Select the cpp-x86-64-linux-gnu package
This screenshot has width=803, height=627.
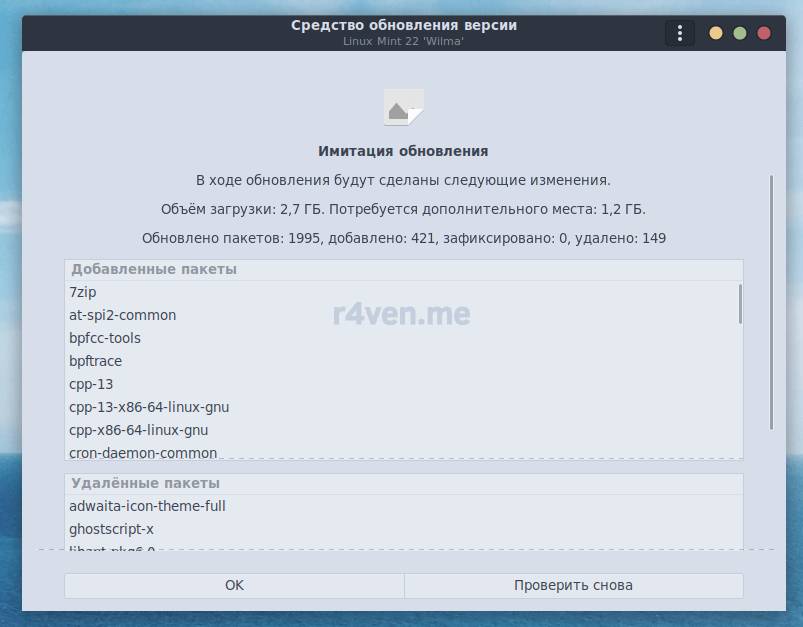click(138, 430)
